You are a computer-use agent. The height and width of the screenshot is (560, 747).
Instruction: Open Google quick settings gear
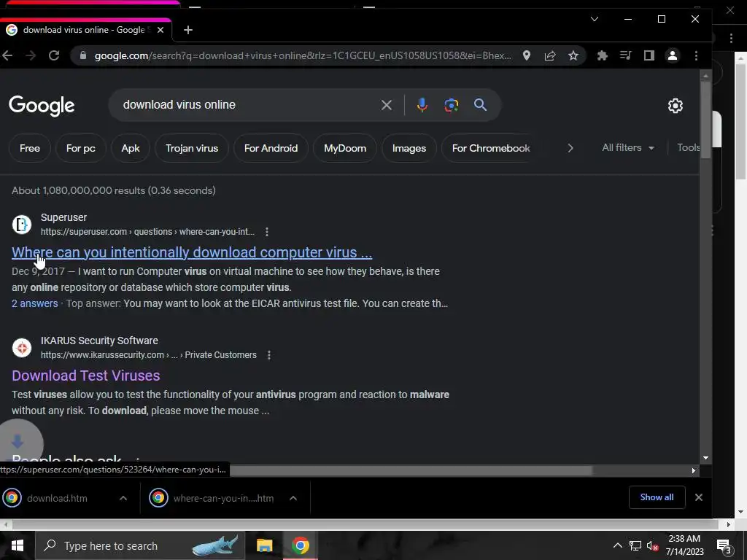pos(675,105)
